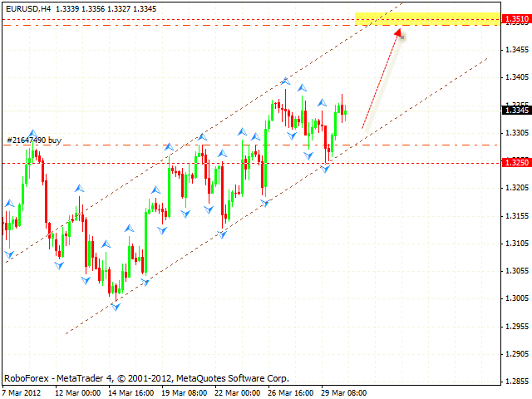Viewport: 532px width, 399px height.
Task: Click the current price label 1.3345
Action: pyautogui.click(x=515, y=110)
